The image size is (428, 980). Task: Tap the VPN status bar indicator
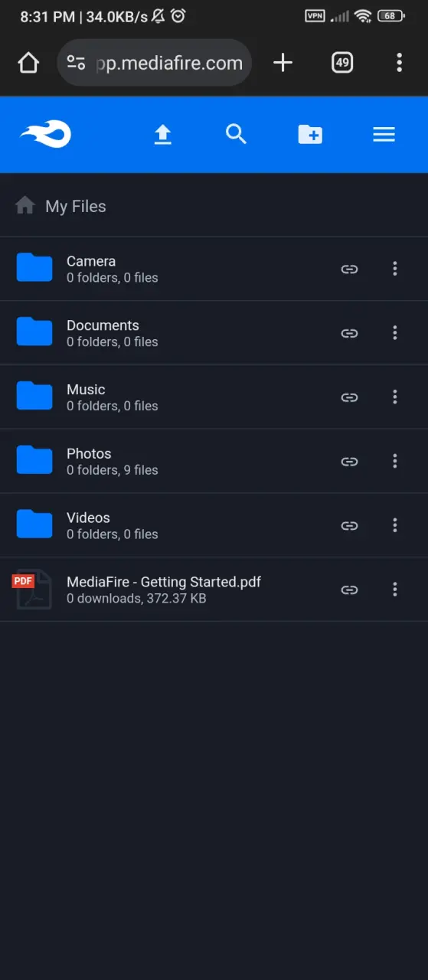point(314,15)
